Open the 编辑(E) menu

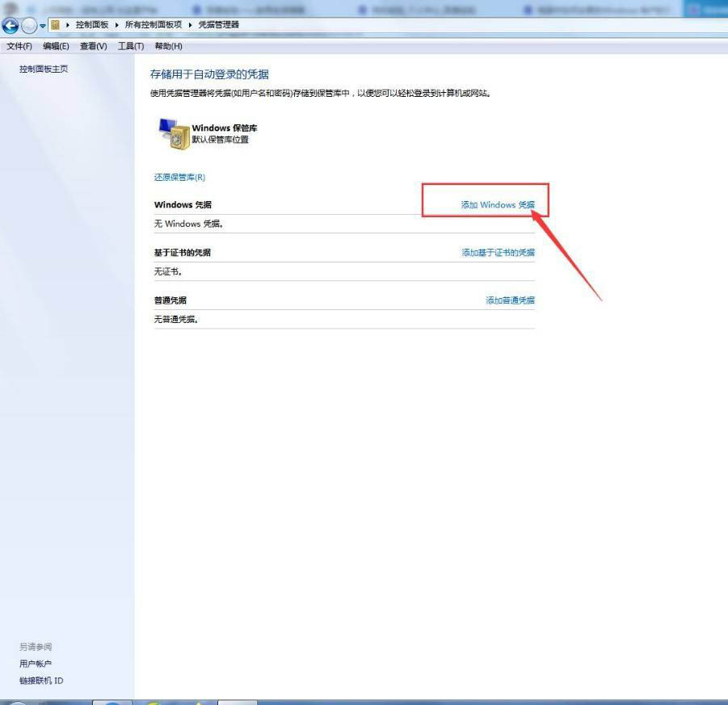click(56, 46)
